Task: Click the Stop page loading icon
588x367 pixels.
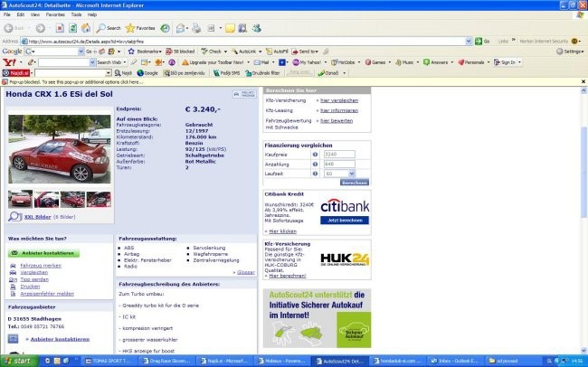Action: [x=60, y=28]
